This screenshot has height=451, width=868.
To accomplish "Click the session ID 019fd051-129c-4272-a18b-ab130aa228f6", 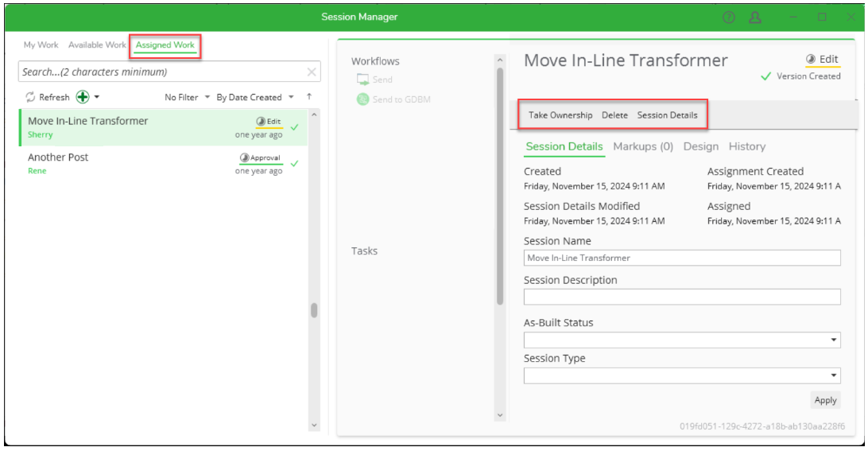I will tap(762, 426).
